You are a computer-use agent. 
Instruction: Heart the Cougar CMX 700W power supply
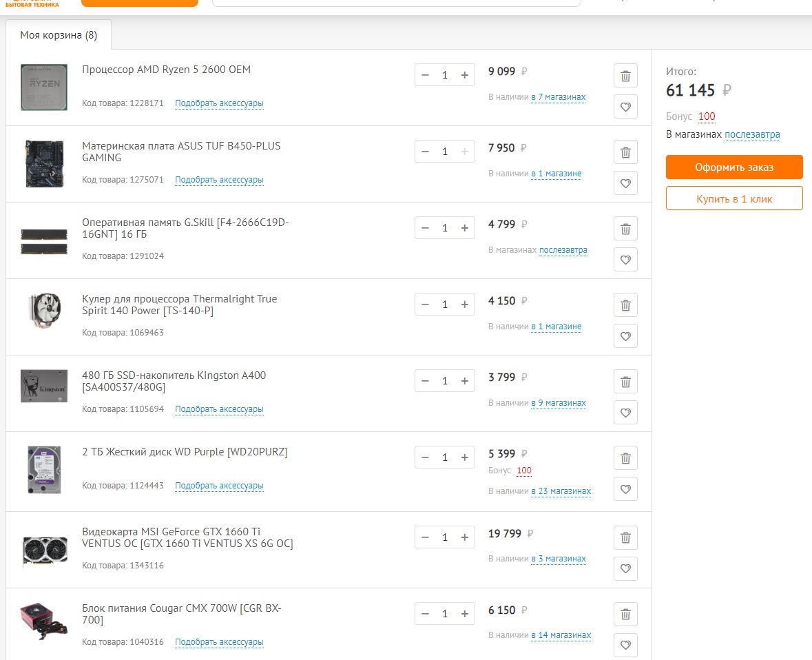point(625,646)
